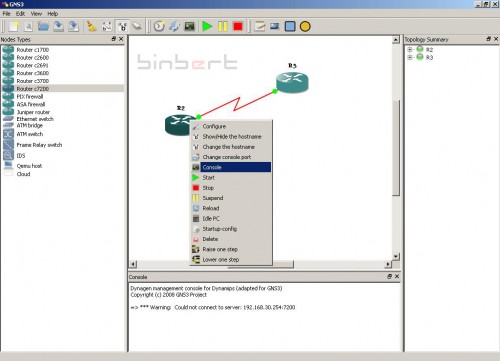
Task: Select Frame Relay switch node type
Action: coord(39,145)
